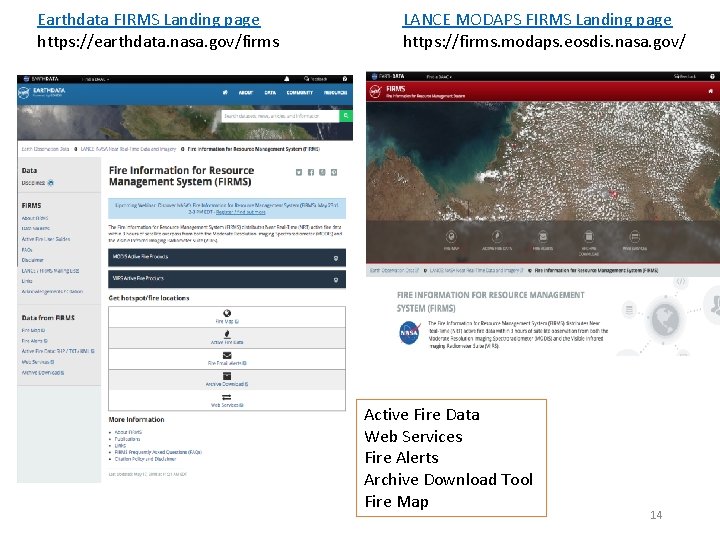Click the FIRE MAP icon on the FIRMS banner
Screen dimensions: 720x540
451,236
